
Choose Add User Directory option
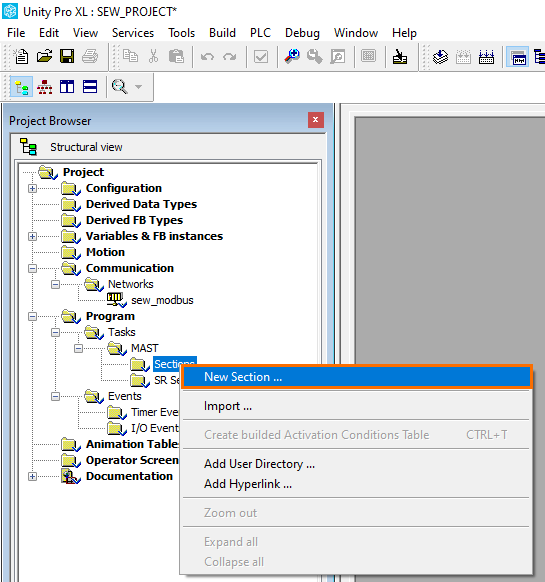(356, 464)
